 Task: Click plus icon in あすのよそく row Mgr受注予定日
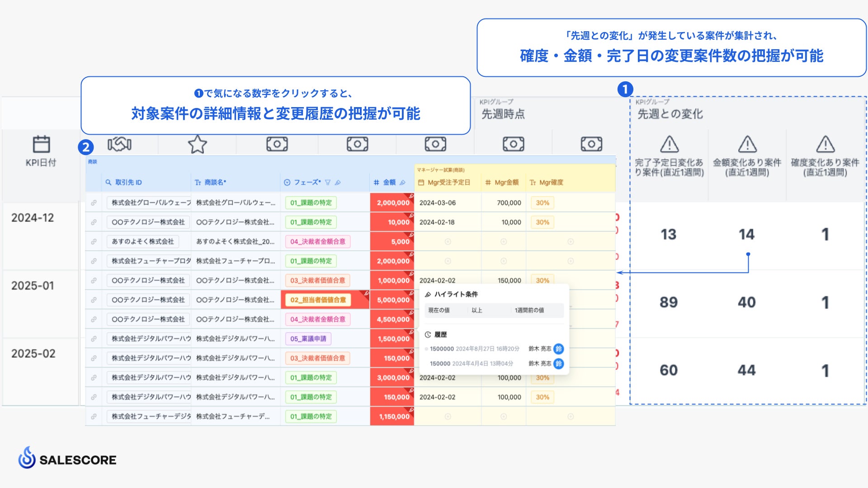tap(448, 242)
